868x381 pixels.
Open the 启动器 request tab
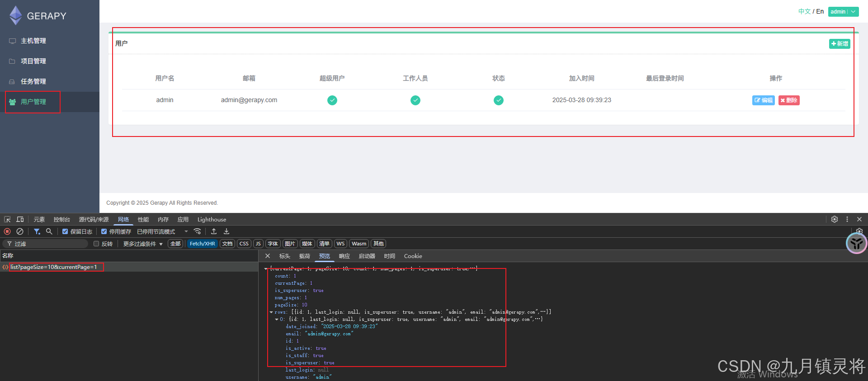pos(367,256)
